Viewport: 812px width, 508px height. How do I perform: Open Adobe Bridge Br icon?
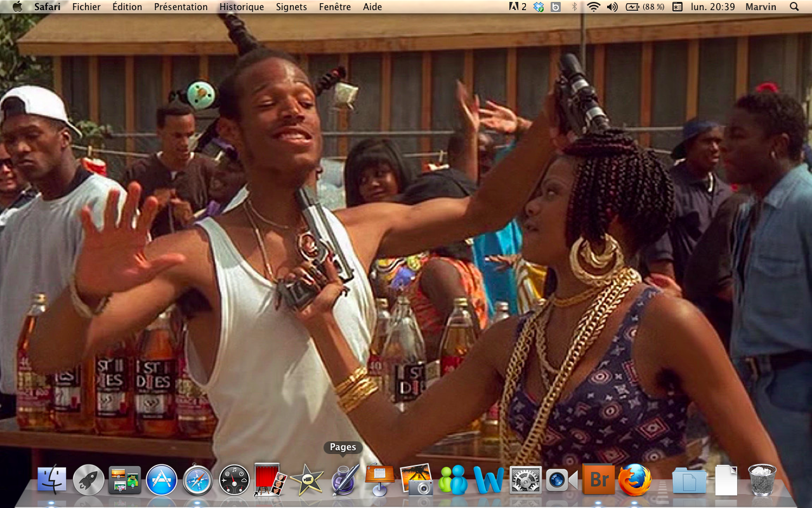(599, 479)
